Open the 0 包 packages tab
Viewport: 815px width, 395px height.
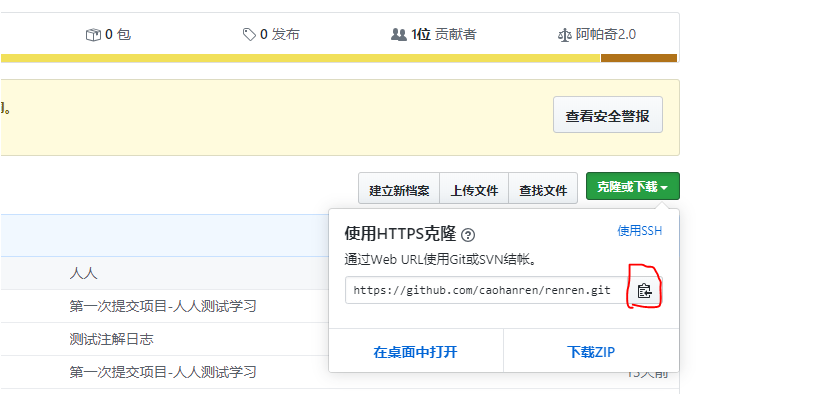pos(108,35)
